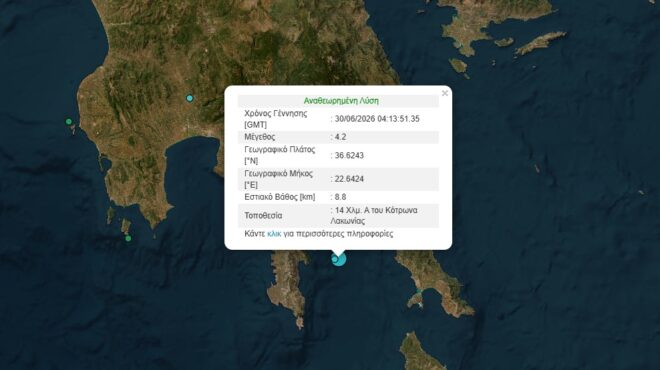Open the 'κλικ' more information link
Image resolution: width=660 pixels, height=370 pixels.
(274, 234)
